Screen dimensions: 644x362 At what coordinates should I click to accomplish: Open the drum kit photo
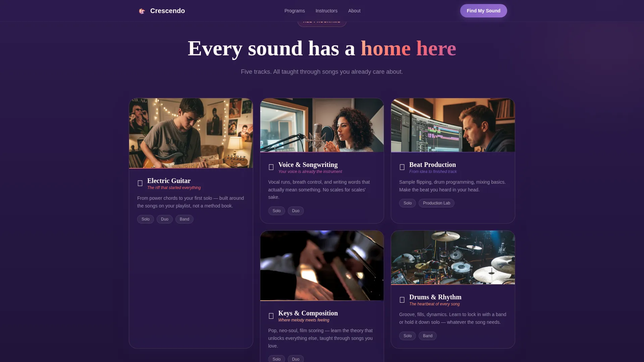click(x=453, y=257)
